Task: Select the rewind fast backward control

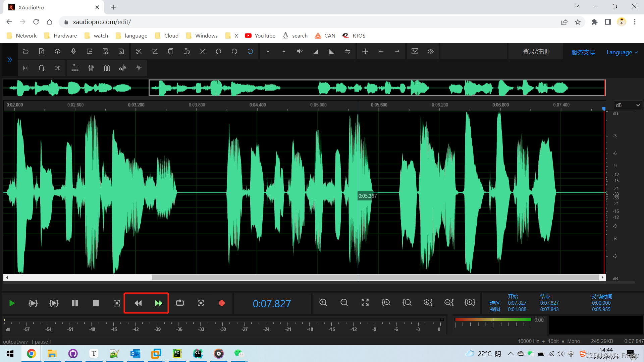Action: (138, 303)
